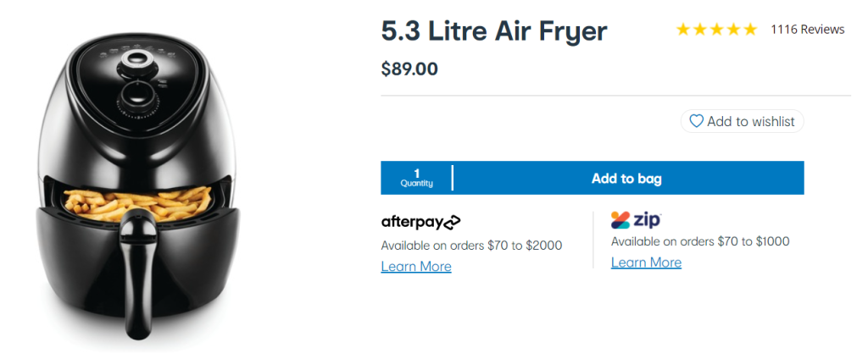Viewport: 868px width, 359px height.
Task: Click the Zip logo
Action: coord(636,220)
